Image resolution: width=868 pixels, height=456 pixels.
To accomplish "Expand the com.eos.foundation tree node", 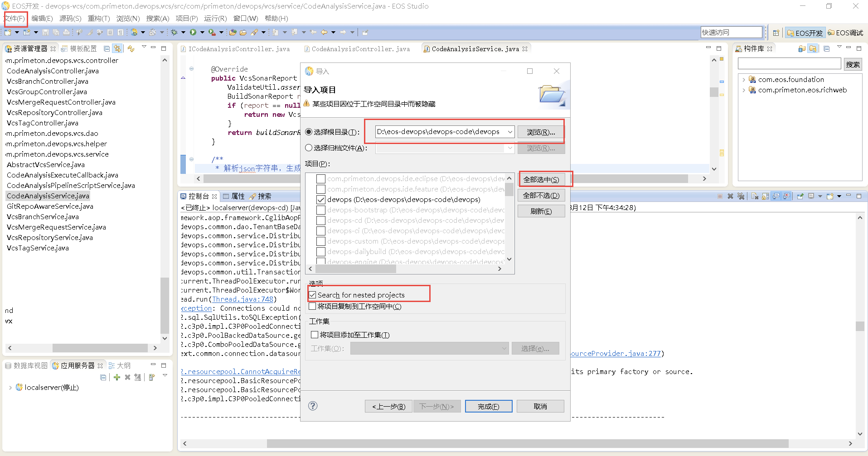I will click(x=745, y=79).
